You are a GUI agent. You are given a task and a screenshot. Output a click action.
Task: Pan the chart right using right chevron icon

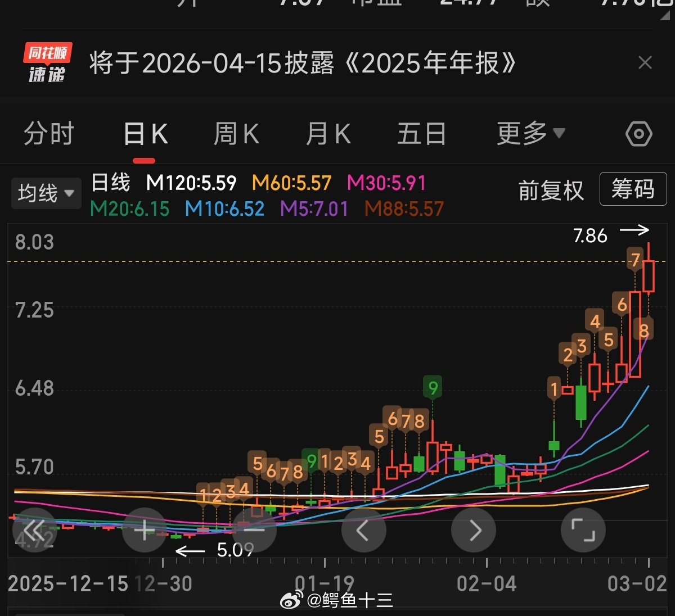(474, 529)
